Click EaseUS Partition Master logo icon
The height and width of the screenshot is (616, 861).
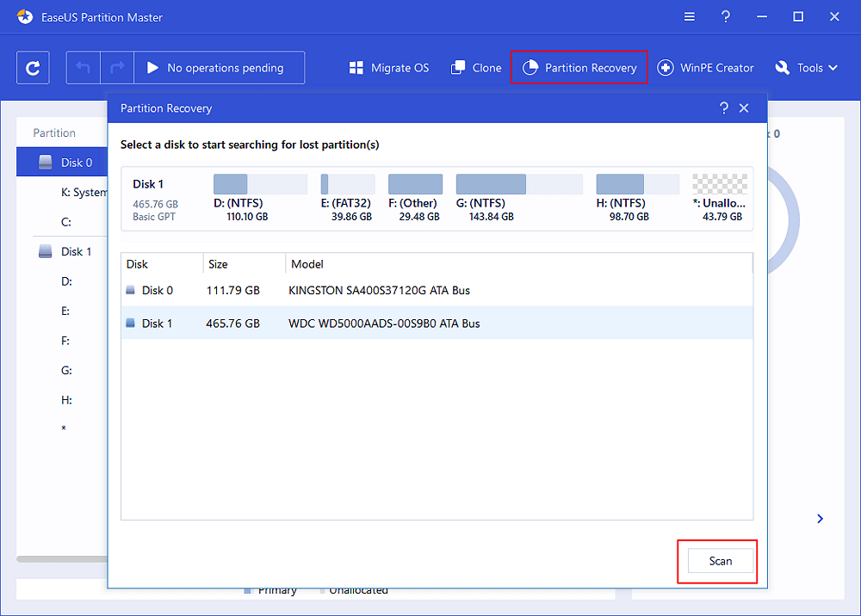click(x=25, y=17)
